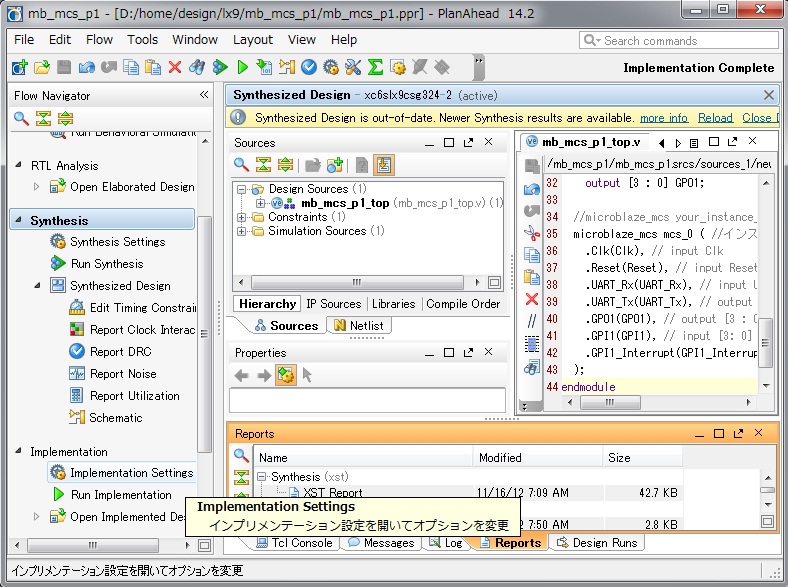Open the Flow menu
The image size is (788, 587).
[x=99, y=40]
